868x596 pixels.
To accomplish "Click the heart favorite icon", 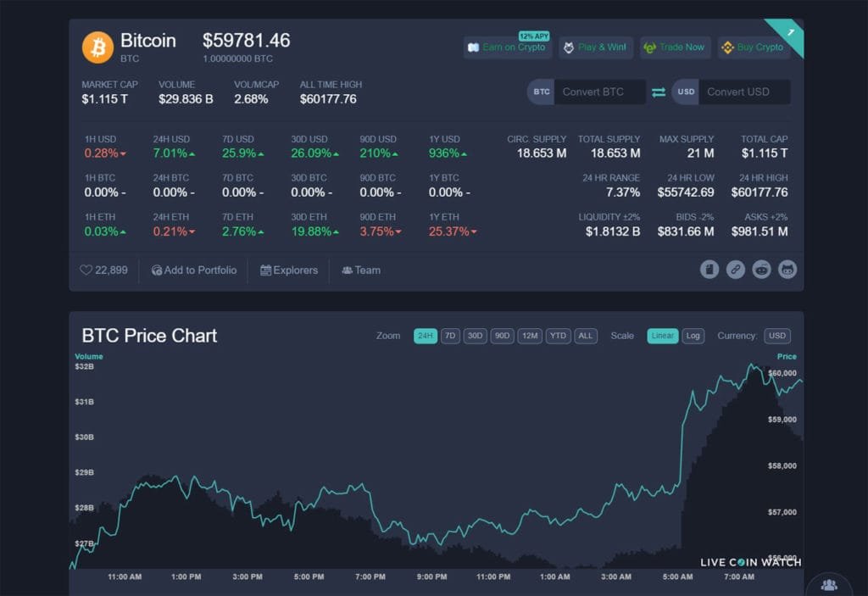I will pyautogui.click(x=86, y=270).
